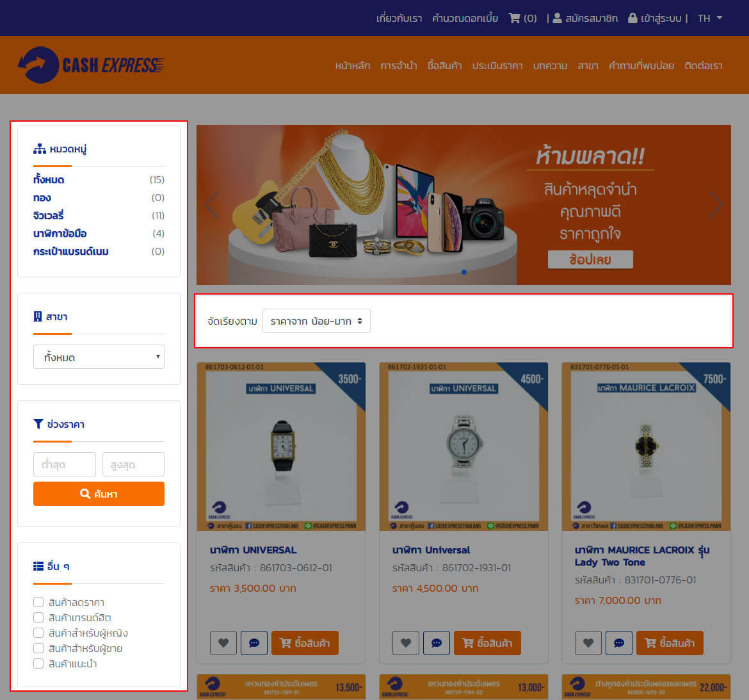Expand the TH language dropdown
749x700 pixels.
tap(710, 18)
